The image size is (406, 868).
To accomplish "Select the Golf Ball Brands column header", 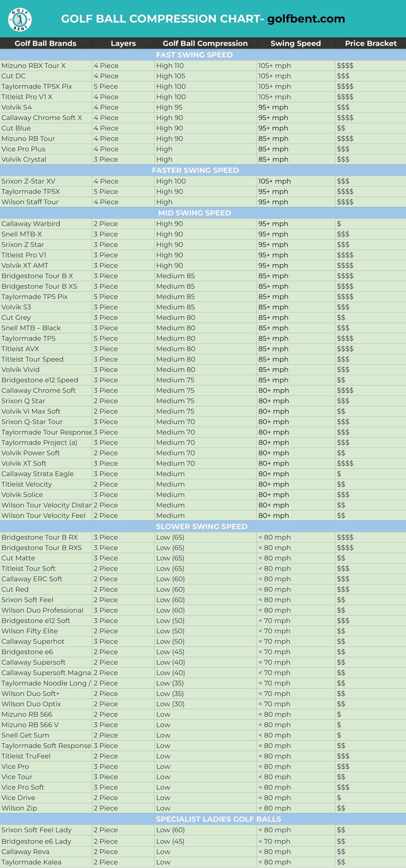I will click(45, 44).
